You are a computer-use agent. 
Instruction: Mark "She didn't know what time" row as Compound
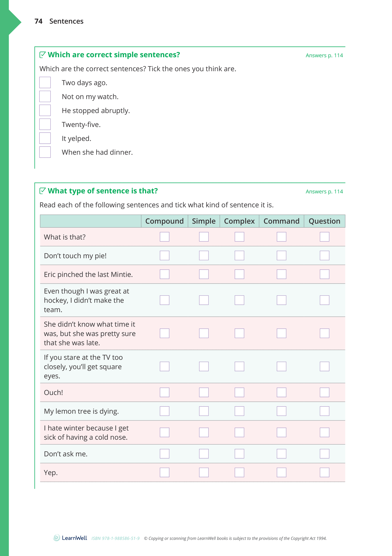click(164, 333)
